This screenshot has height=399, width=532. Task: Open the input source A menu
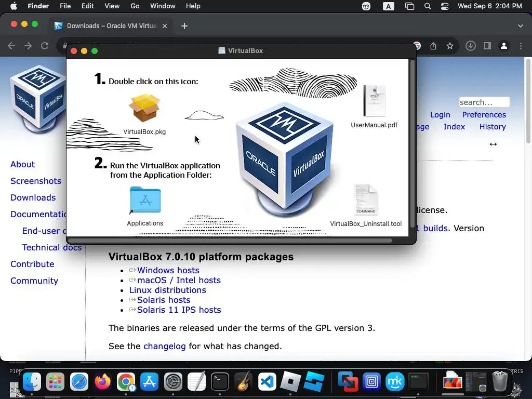point(389,6)
